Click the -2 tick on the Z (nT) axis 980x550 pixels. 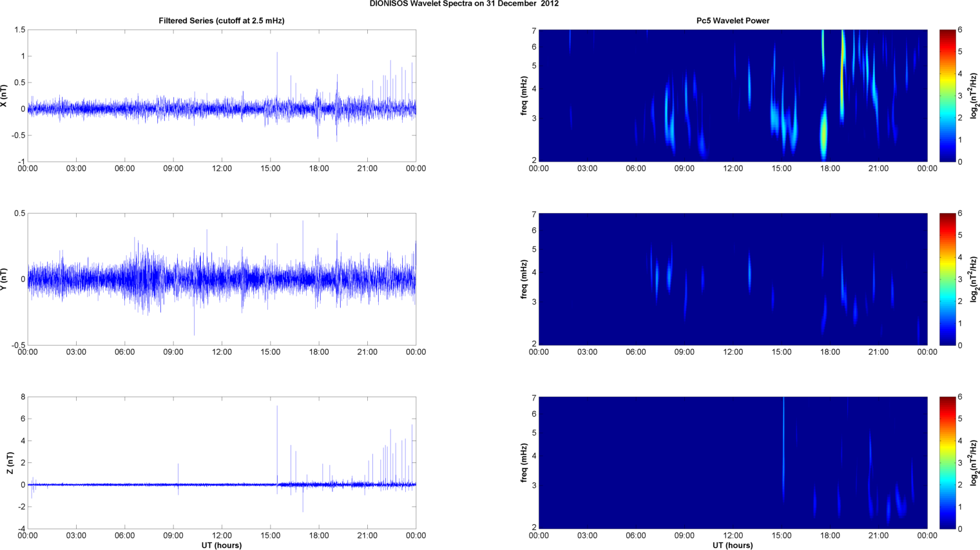(21, 507)
